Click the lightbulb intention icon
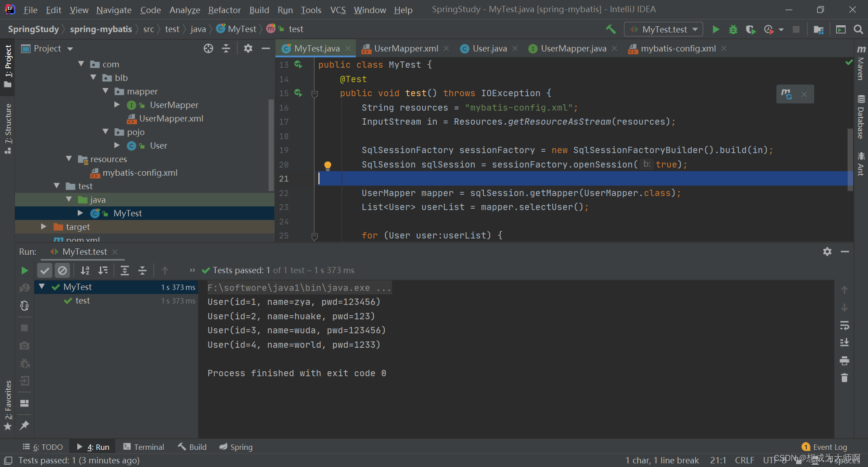This screenshot has height=467, width=868. point(328,165)
